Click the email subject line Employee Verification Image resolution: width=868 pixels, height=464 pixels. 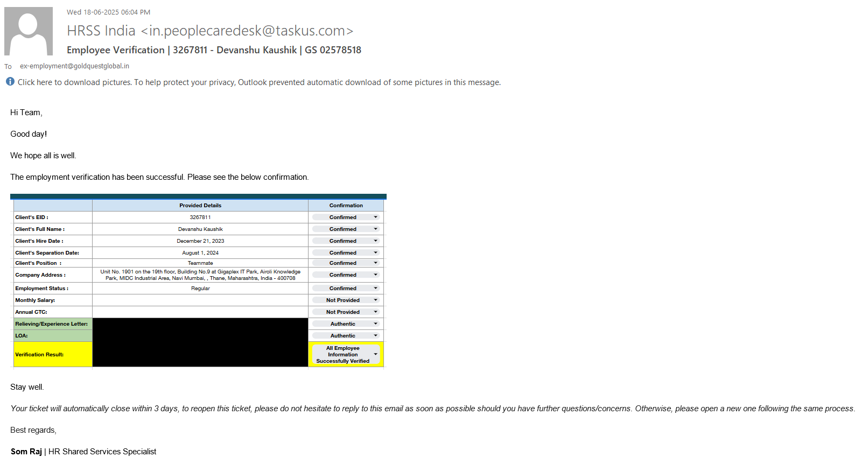click(x=214, y=50)
